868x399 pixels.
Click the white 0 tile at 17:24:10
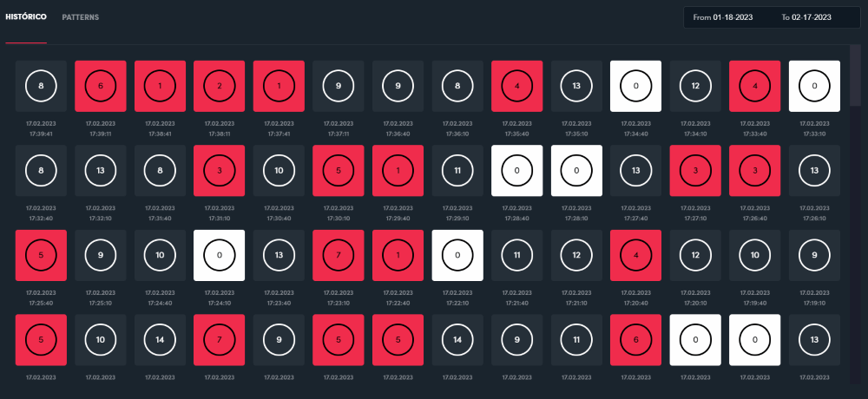click(x=220, y=255)
